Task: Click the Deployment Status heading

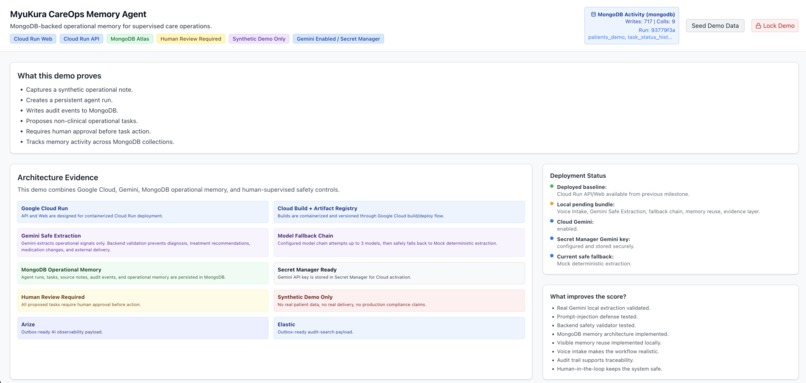Action: (x=578, y=176)
